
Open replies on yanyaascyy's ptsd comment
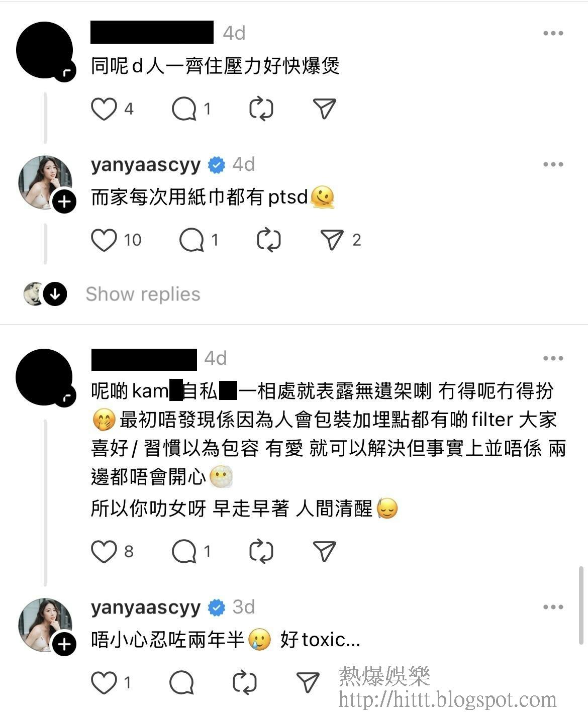coord(191,240)
